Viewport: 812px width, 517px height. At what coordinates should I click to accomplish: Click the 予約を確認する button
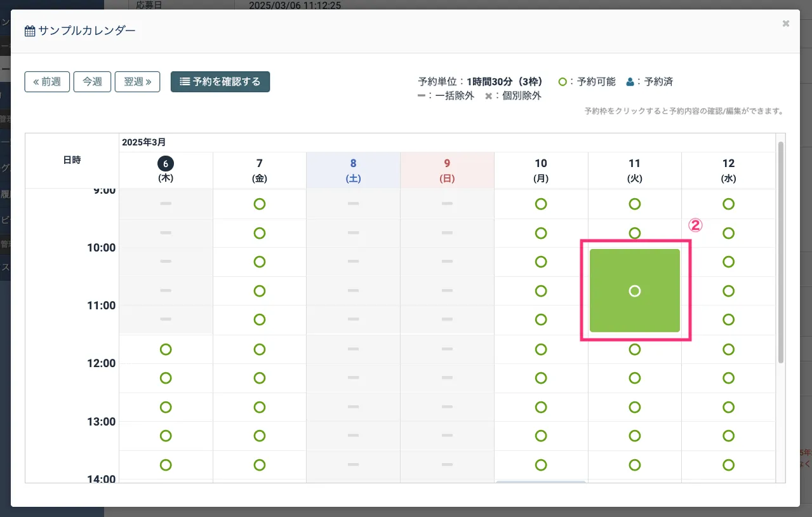(x=220, y=82)
